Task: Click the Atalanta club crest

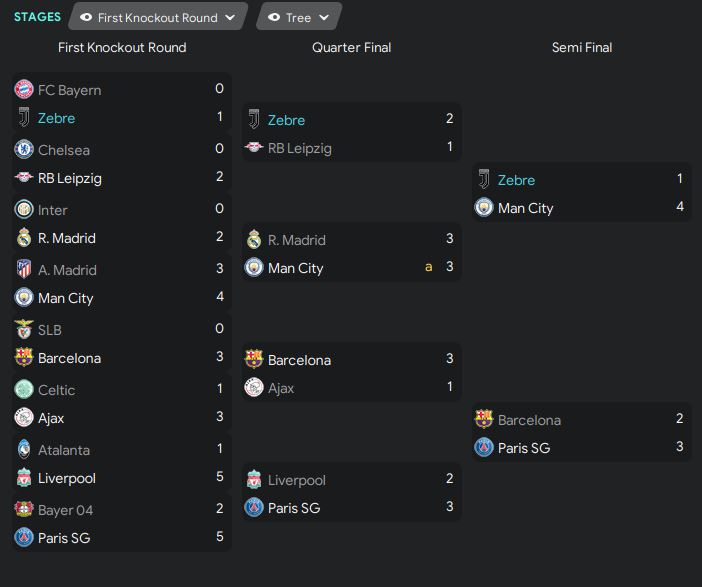Action: point(24,450)
